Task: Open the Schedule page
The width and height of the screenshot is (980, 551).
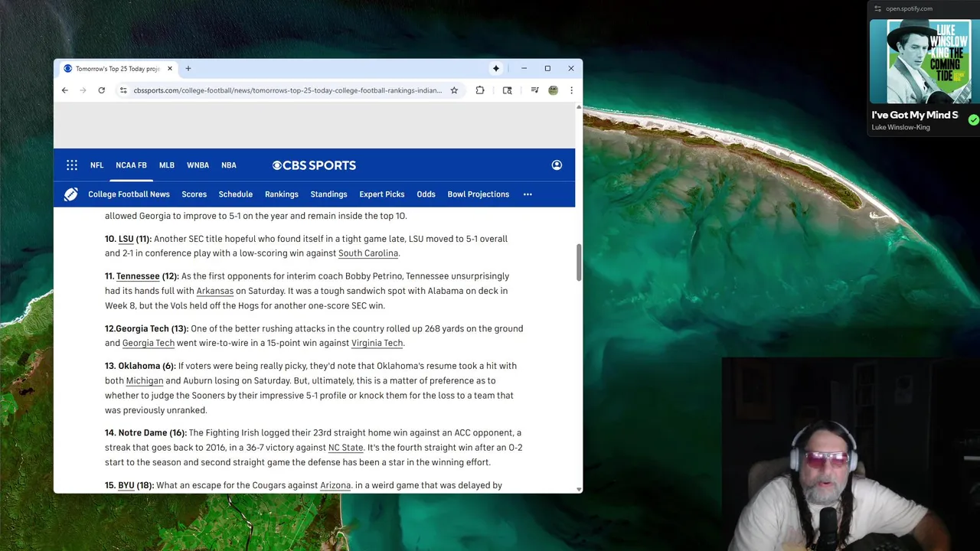Action: 236,194
